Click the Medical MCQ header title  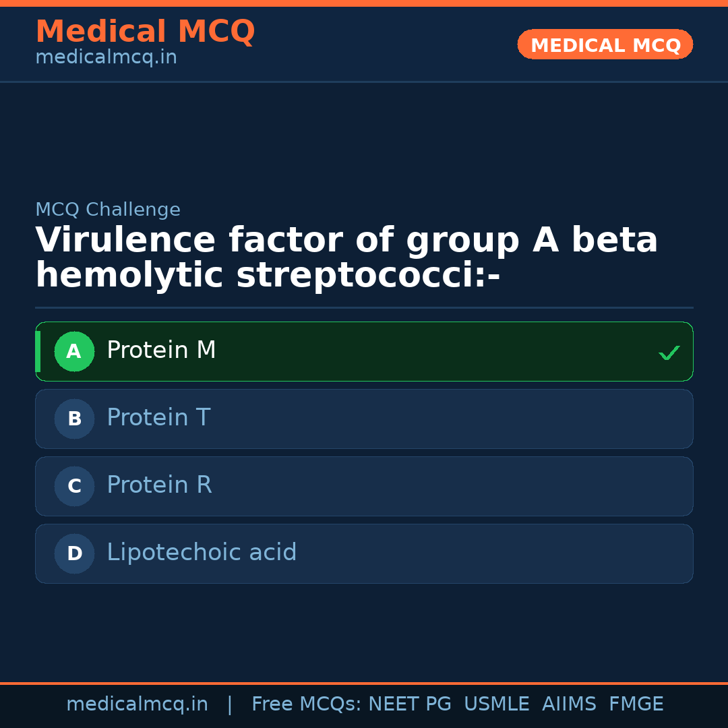click(x=145, y=32)
